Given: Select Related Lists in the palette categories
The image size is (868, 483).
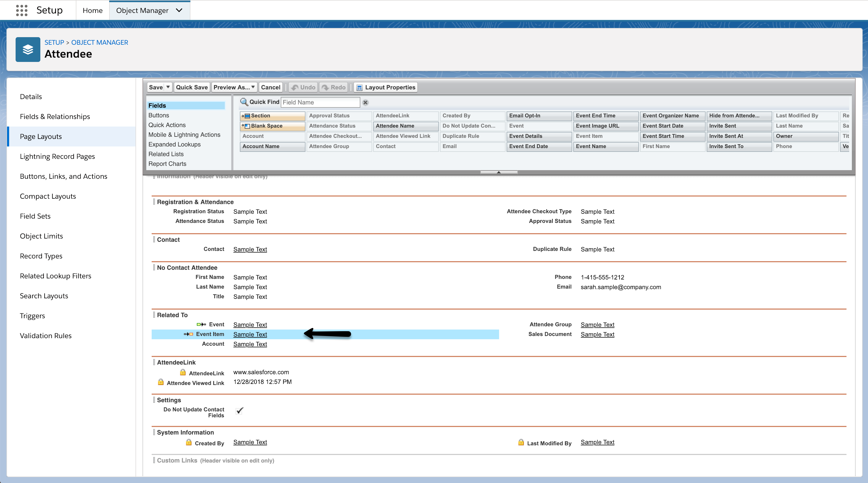Looking at the screenshot, I should click(x=166, y=154).
